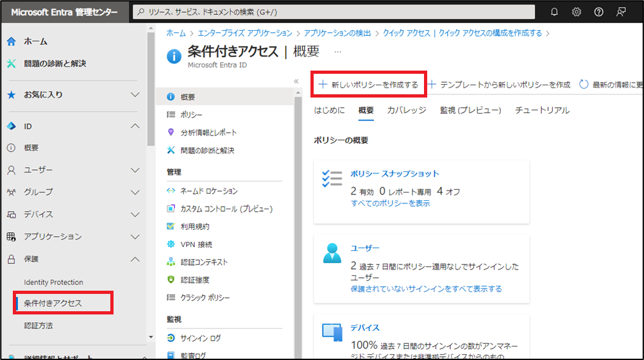644x360 pixels.
Task: Open the ユーザー card heading link
Action: coord(365,248)
